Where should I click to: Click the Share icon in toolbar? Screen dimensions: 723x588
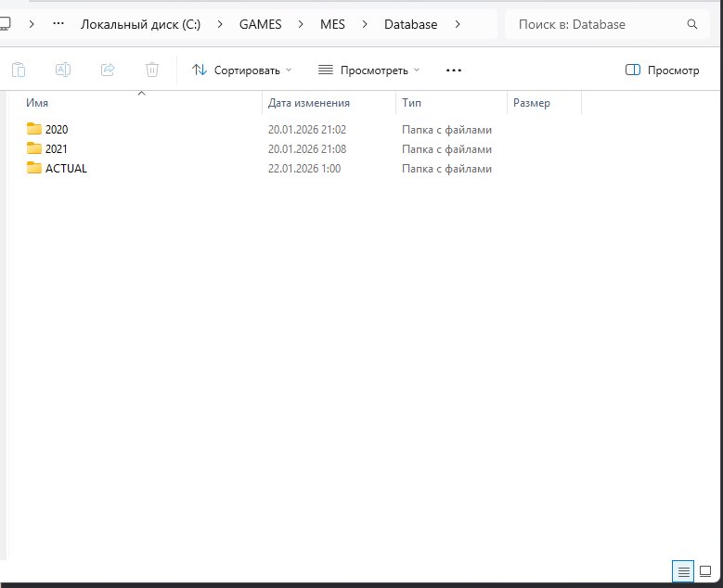pyautogui.click(x=108, y=70)
